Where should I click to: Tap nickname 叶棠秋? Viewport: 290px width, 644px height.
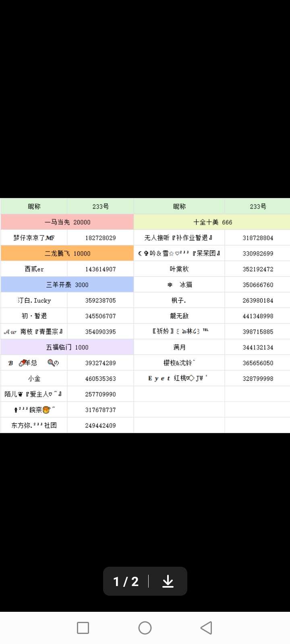pos(179,269)
